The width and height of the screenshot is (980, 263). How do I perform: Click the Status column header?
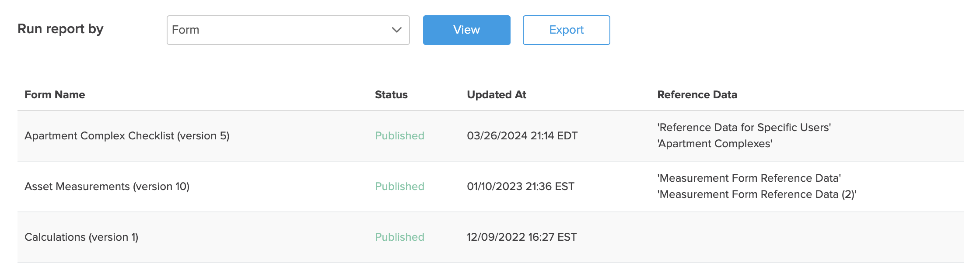(x=391, y=94)
